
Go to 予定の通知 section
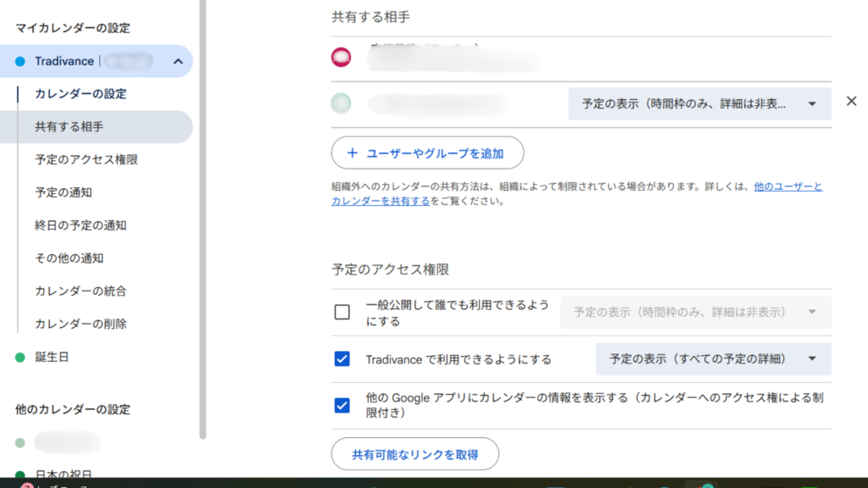click(64, 192)
